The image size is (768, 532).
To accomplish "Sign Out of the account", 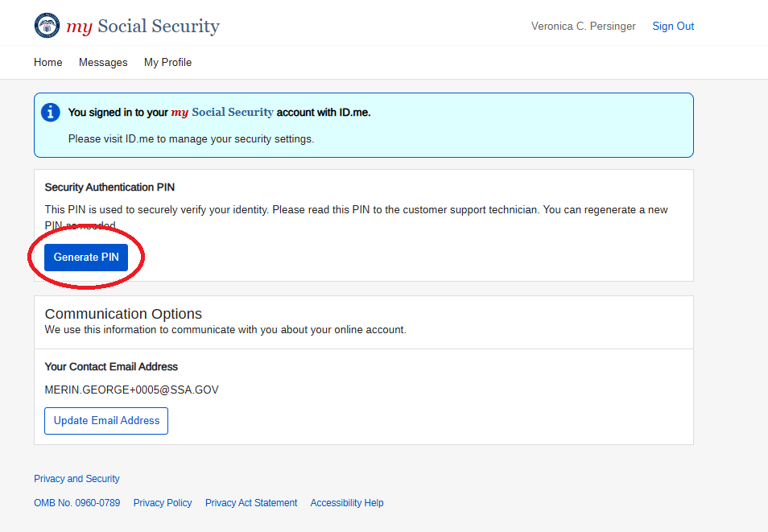I will click(x=673, y=27).
